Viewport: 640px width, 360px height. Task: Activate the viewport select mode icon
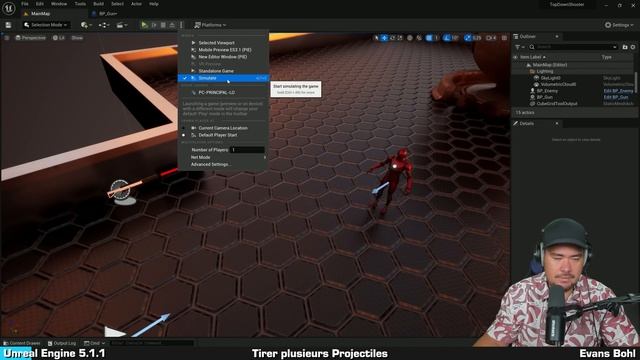click(x=376, y=38)
